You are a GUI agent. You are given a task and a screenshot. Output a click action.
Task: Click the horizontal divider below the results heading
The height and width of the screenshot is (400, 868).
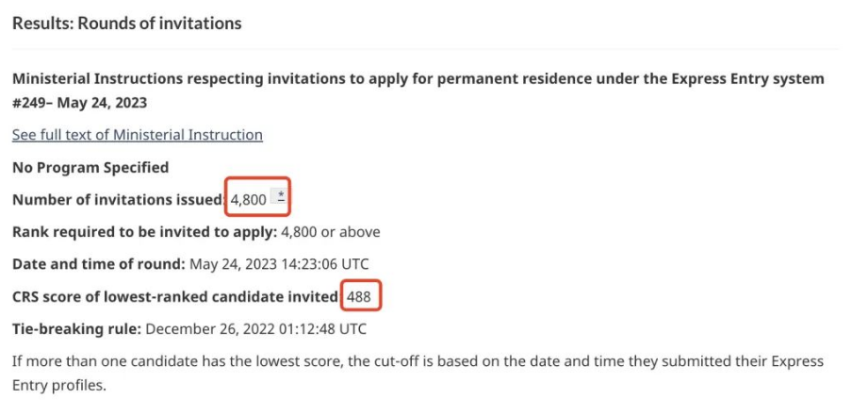(425, 49)
